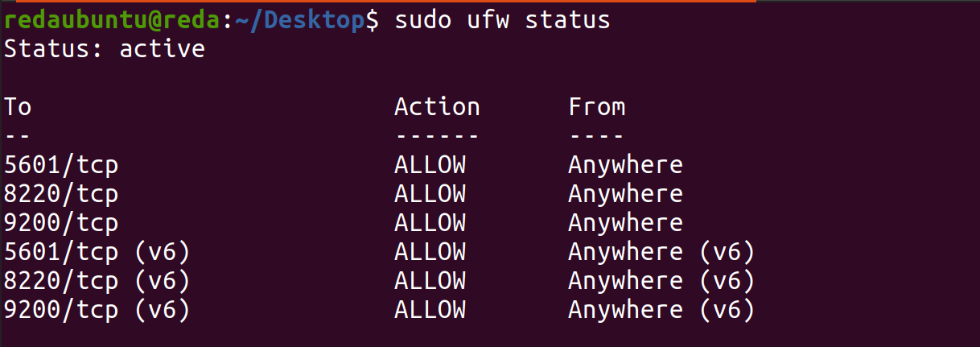980x347 pixels.
Task: Click the first 8220/tcp rule entry
Action: [x=61, y=194]
